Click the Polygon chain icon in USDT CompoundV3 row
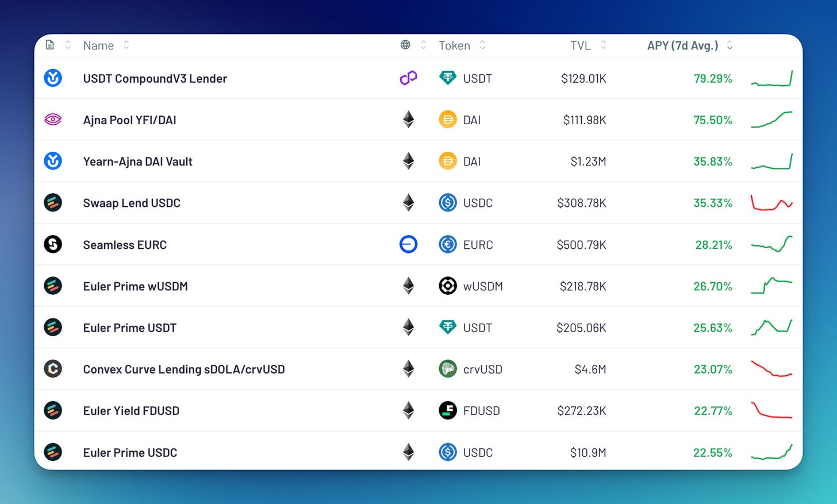The height and width of the screenshot is (504, 837). point(408,78)
